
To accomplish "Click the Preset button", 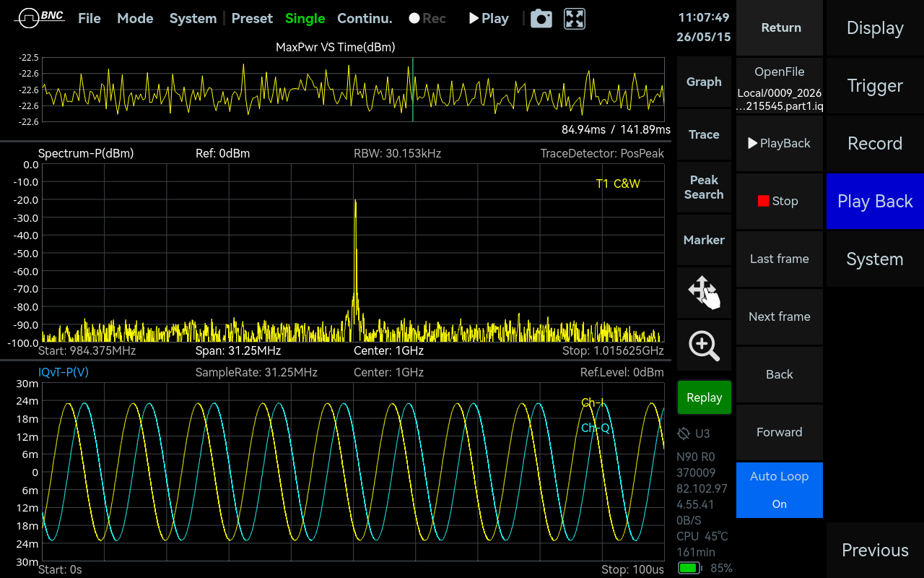I will [252, 19].
